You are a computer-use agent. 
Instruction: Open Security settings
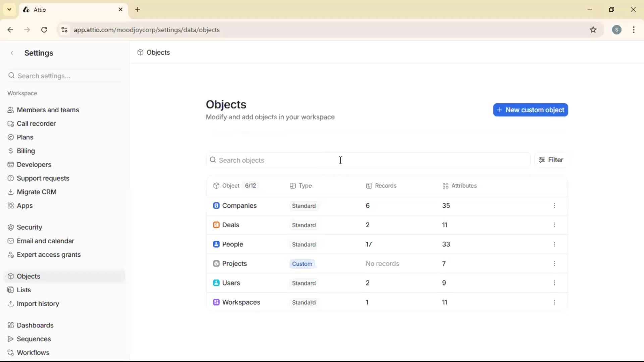click(x=29, y=227)
